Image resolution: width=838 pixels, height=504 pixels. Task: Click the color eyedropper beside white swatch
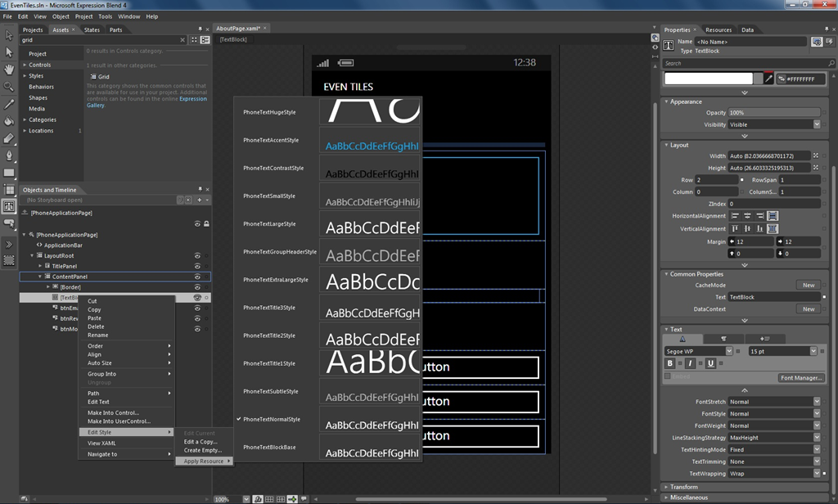tap(768, 79)
